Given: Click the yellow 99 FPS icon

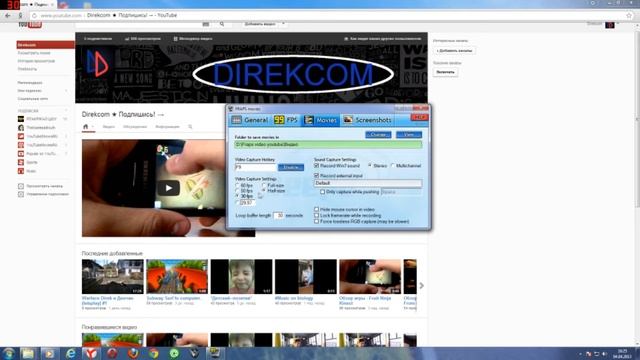Looking at the screenshot, I should (279, 120).
